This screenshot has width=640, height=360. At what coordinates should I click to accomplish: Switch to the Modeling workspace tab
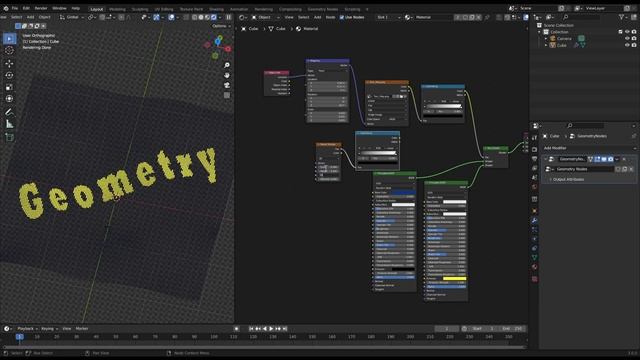pos(118,9)
